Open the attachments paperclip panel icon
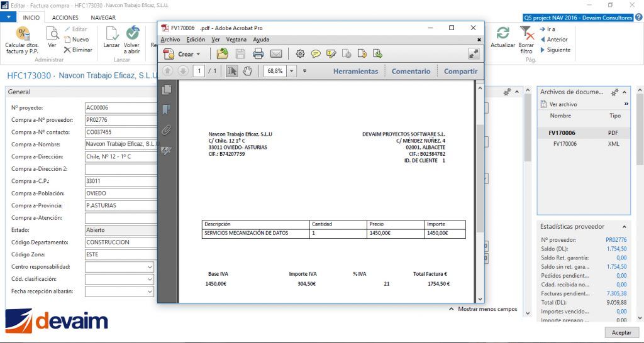Viewport: 644px width, 343px height. coord(166,130)
